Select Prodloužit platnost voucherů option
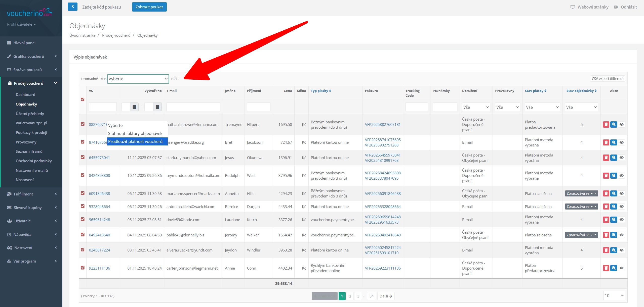The image size is (644, 307). [x=135, y=141]
